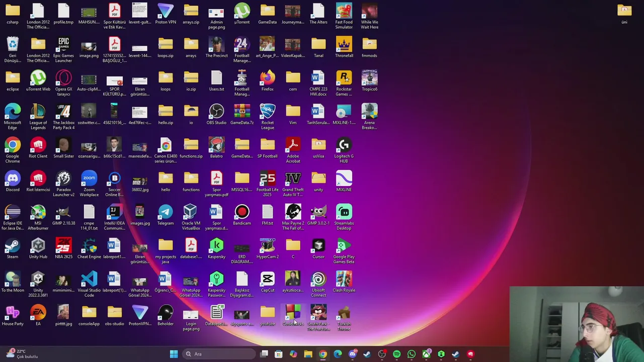Open File Explorer from the taskbar
Viewport: 644px width, 362px height.
(x=308, y=354)
